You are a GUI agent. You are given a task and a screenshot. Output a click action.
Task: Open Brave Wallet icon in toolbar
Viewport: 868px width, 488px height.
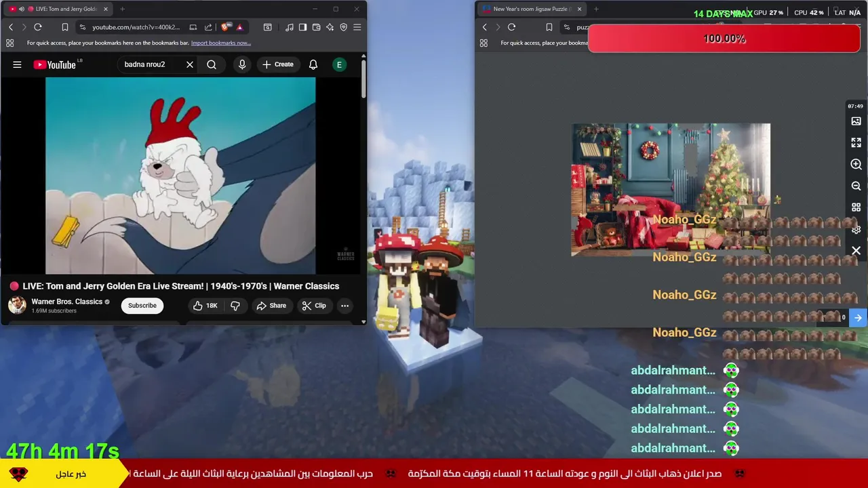click(x=316, y=27)
